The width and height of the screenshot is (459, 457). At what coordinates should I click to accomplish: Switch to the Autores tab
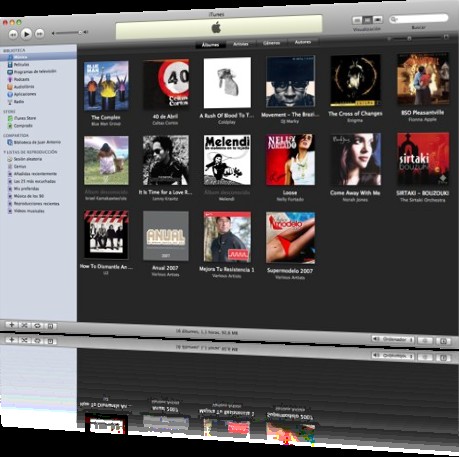tap(303, 42)
